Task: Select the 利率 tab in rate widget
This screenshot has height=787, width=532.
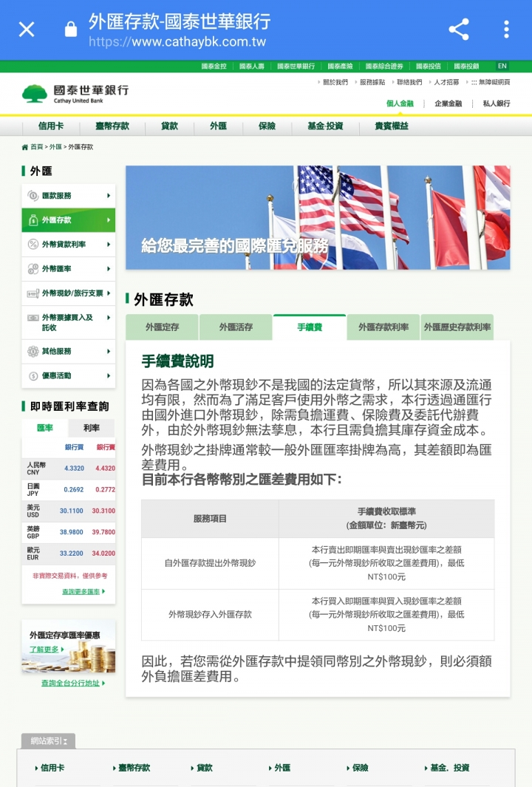Action: click(92, 428)
